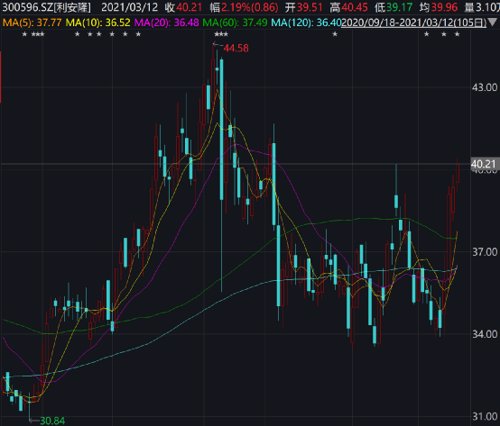Toggle the MA(20): 36.48 indicator

166,23
